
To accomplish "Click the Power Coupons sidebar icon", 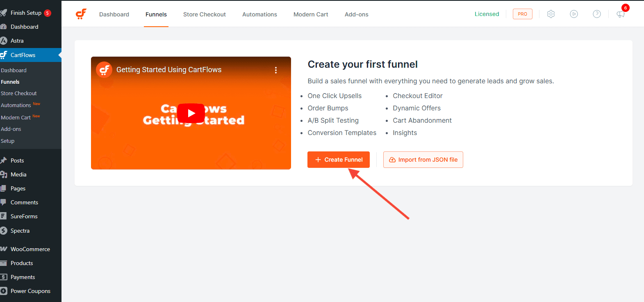I will coord(4,291).
